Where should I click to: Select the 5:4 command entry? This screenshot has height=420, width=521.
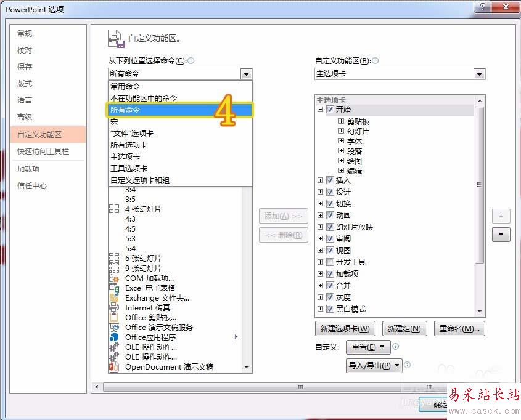click(130, 248)
